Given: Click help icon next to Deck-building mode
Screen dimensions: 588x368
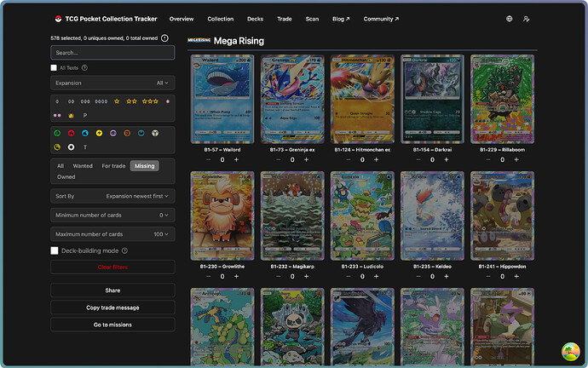Looking at the screenshot, I should point(124,250).
